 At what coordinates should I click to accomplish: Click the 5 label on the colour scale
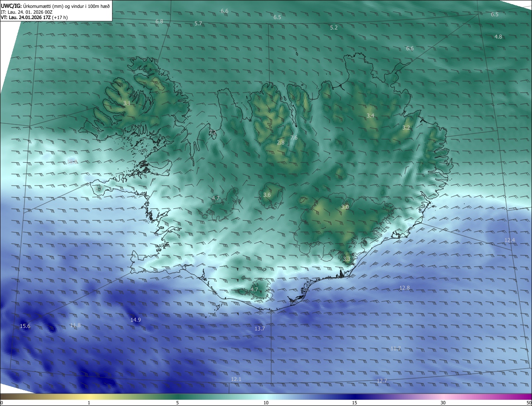click(177, 403)
